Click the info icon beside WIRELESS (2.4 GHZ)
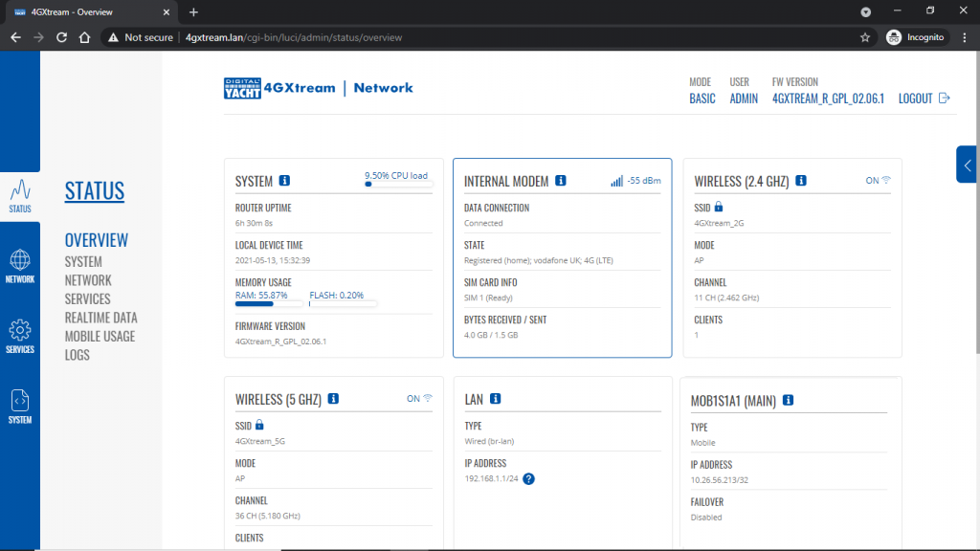This screenshot has width=980, height=551. [x=801, y=181]
